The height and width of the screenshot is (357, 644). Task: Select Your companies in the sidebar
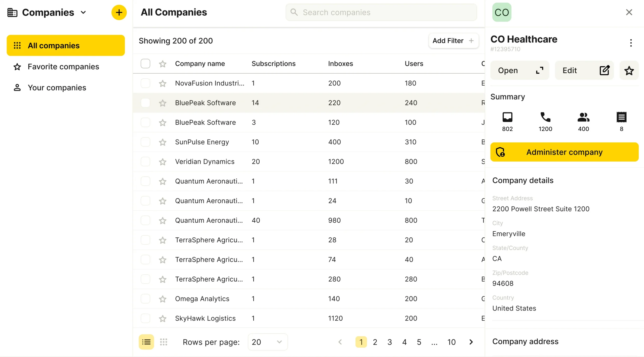(57, 88)
